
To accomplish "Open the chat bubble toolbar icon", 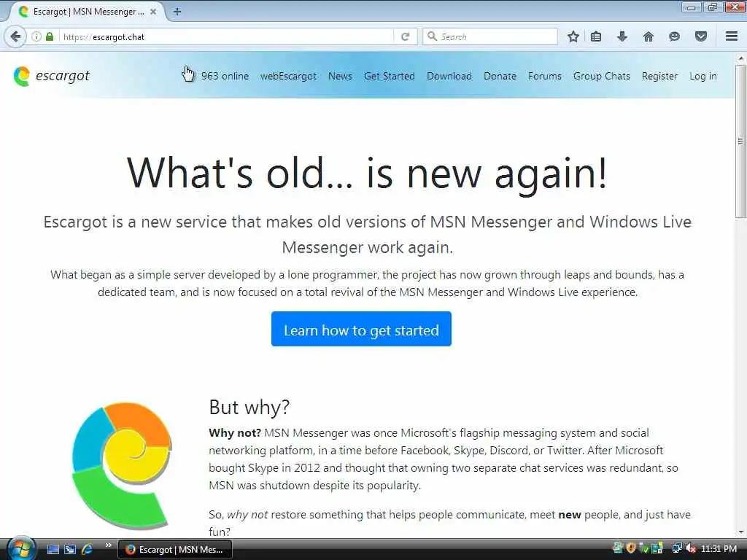I will [674, 36].
